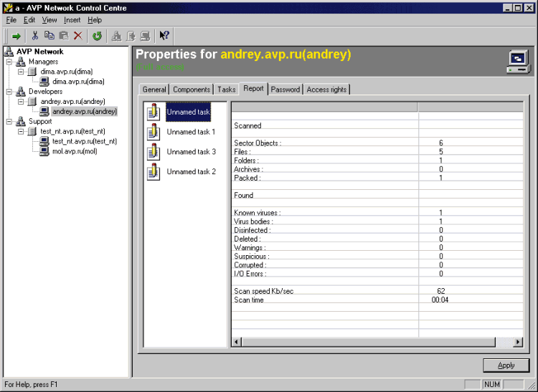The width and height of the screenshot is (538, 392).
Task: Open the File menu
Action: point(11,20)
